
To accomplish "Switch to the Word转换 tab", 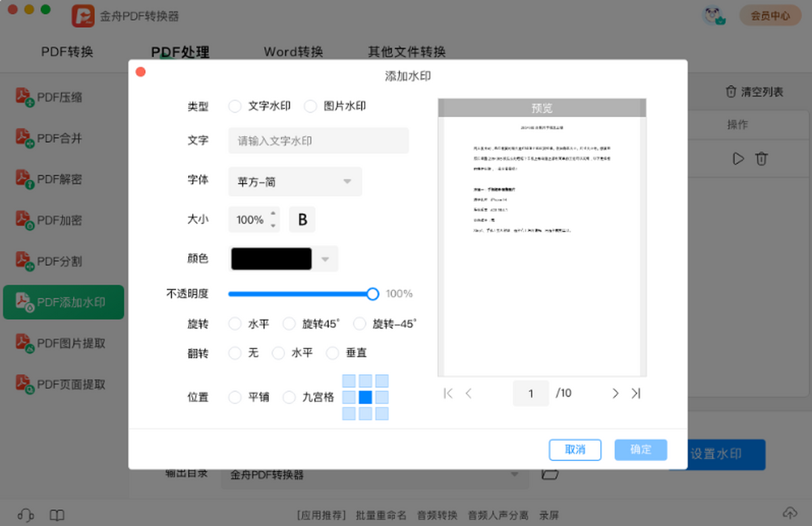I will coord(293,52).
